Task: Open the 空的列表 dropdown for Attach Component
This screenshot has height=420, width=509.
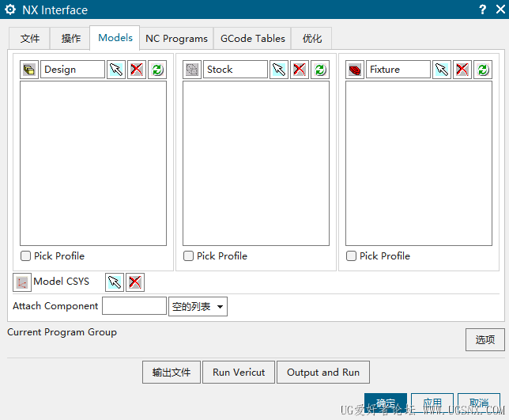Action: 198,306
